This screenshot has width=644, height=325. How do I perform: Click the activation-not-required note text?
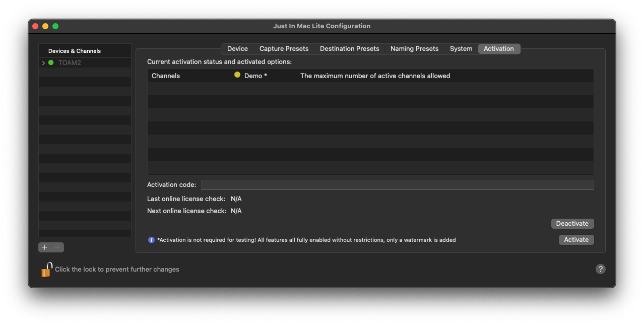[x=306, y=240]
